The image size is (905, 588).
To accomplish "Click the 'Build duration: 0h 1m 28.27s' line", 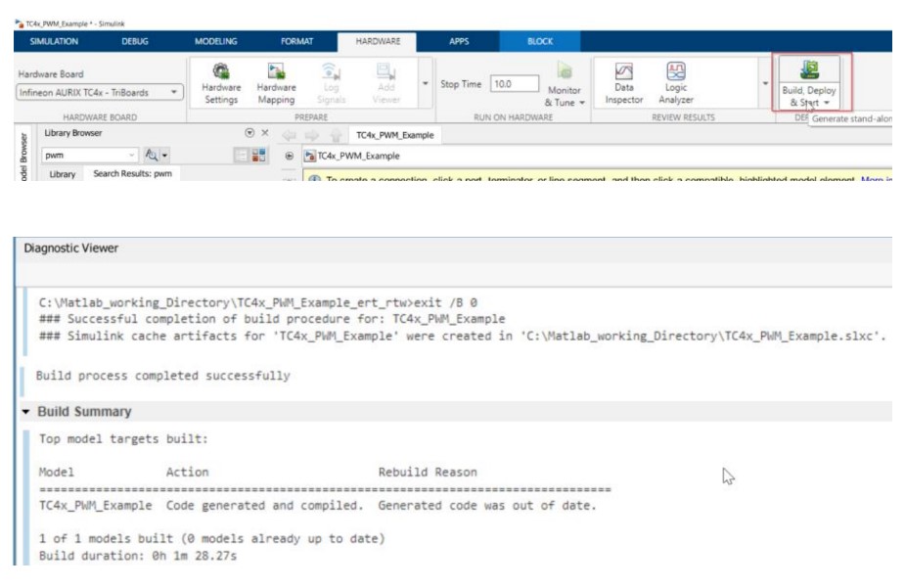I will [x=138, y=556].
